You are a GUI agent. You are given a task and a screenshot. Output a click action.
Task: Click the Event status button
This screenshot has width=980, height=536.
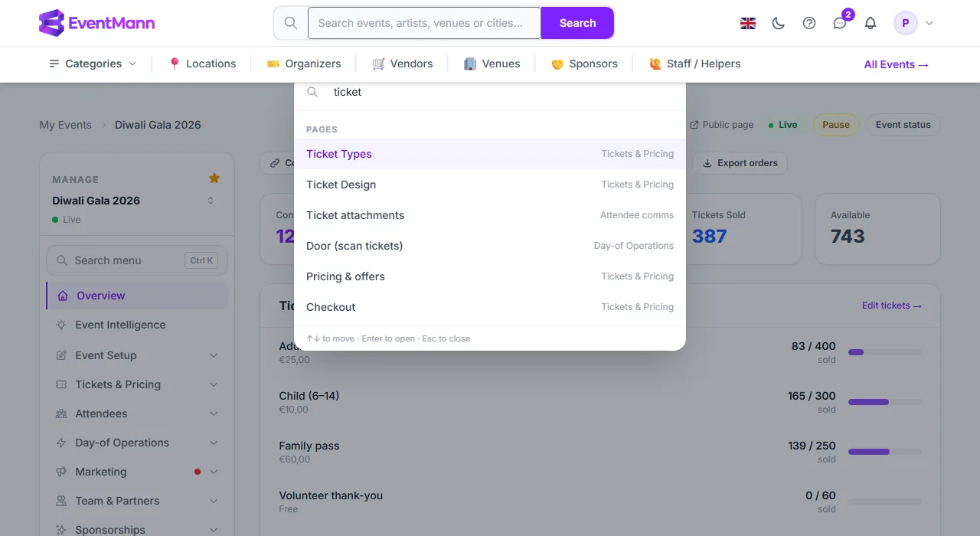pyautogui.click(x=903, y=125)
